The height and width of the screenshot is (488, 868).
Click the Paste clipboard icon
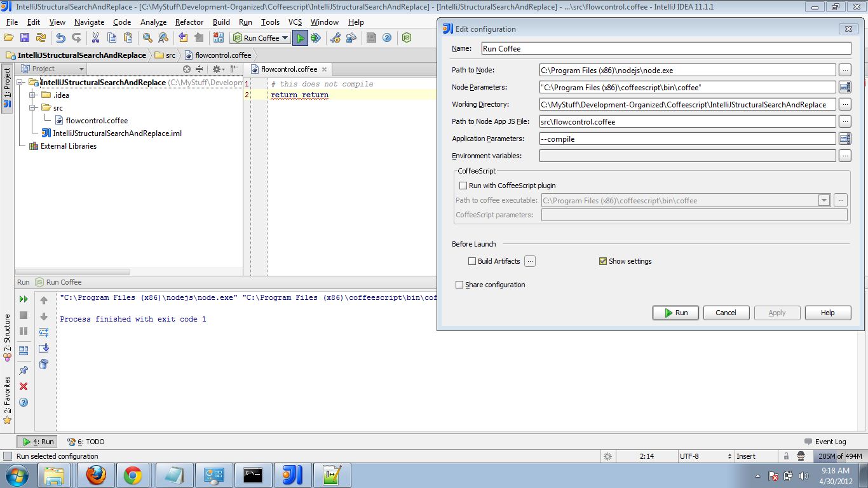click(x=128, y=38)
